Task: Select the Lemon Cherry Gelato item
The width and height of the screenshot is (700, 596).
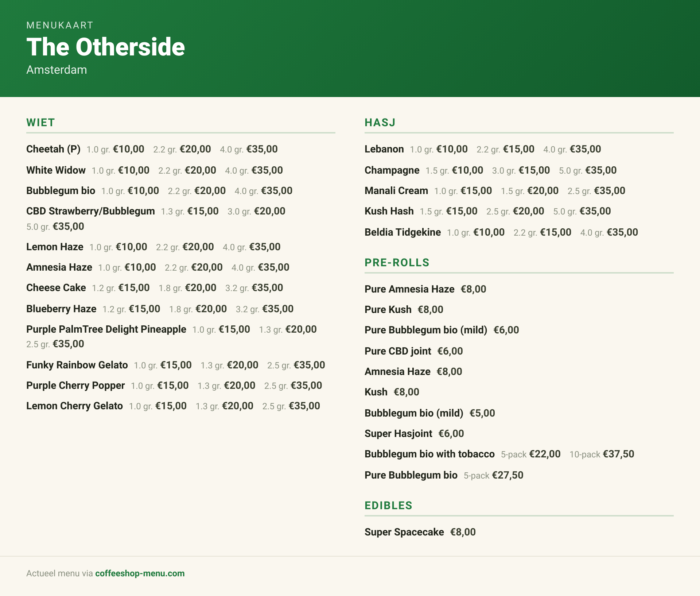Action: point(74,406)
